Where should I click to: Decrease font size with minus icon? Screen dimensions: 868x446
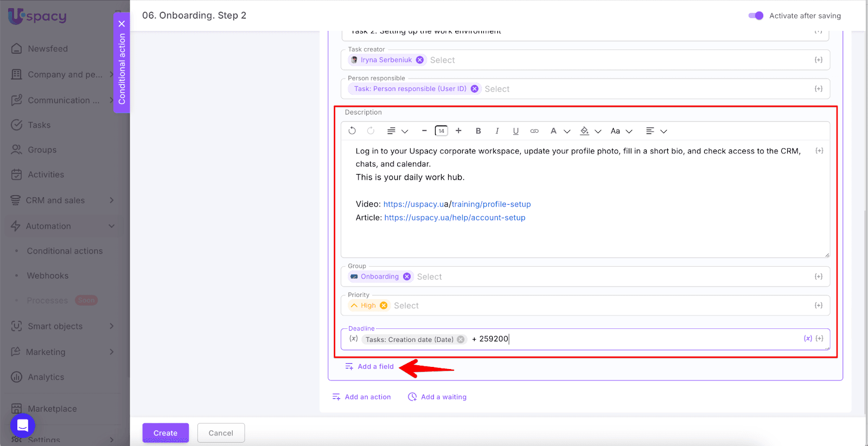tap(424, 131)
